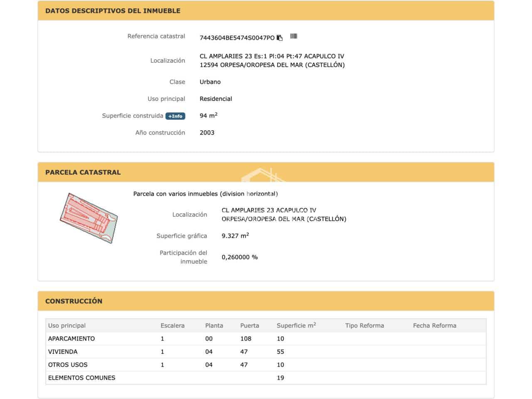Viewport: 532px width, 399px height.
Task: Click the 9.327 m² graphic area value
Action: (x=235, y=235)
